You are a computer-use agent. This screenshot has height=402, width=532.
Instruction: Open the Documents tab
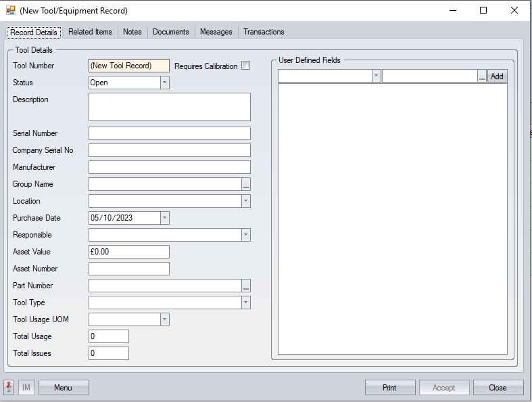(x=170, y=32)
